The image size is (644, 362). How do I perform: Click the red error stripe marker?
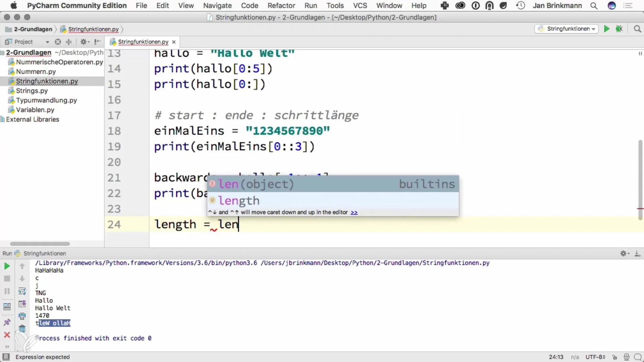tap(640, 209)
